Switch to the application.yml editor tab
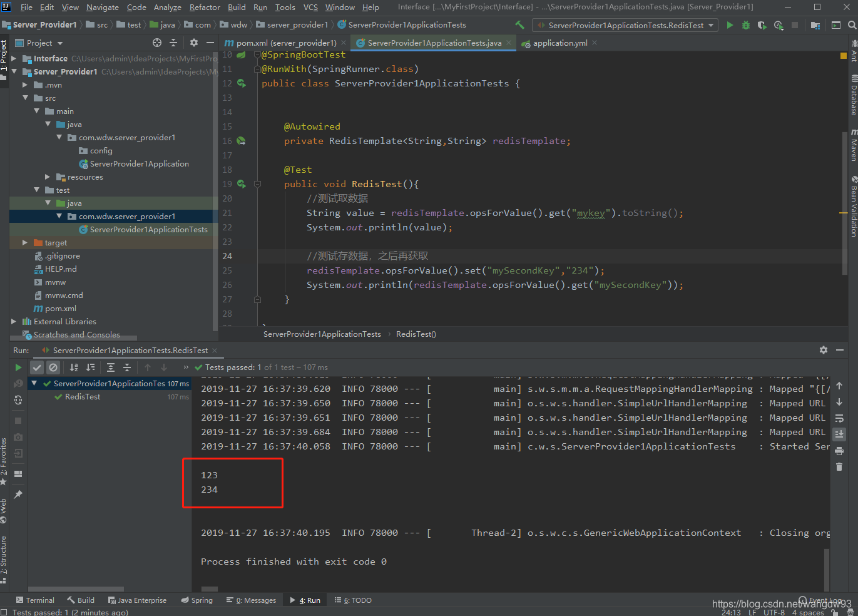Screen dimensions: 858x616 [x=560, y=43]
